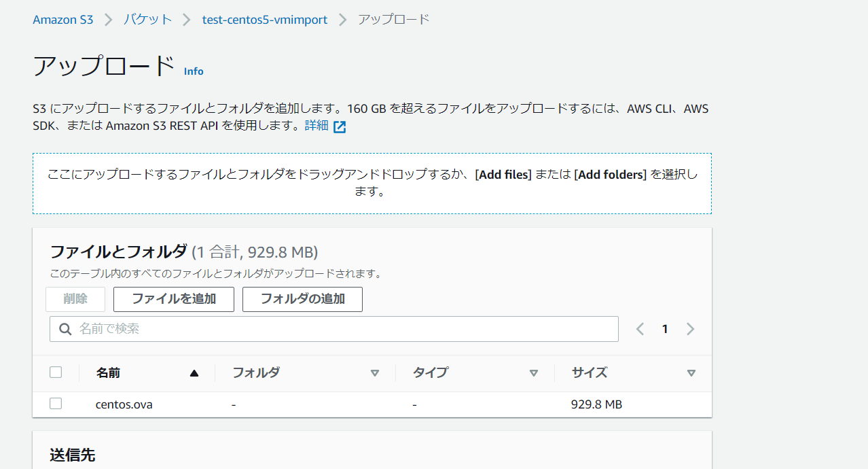Image resolution: width=868 pixels, height=469 pixels.
Task: Focus the 名前で検索 search field
Action: (x=340, y=329)
